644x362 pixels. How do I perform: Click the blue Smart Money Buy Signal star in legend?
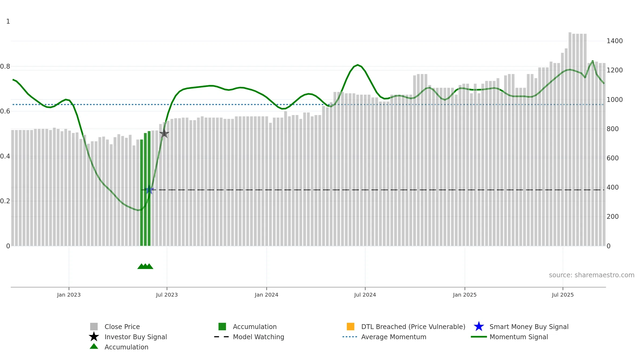pos(479,327)
